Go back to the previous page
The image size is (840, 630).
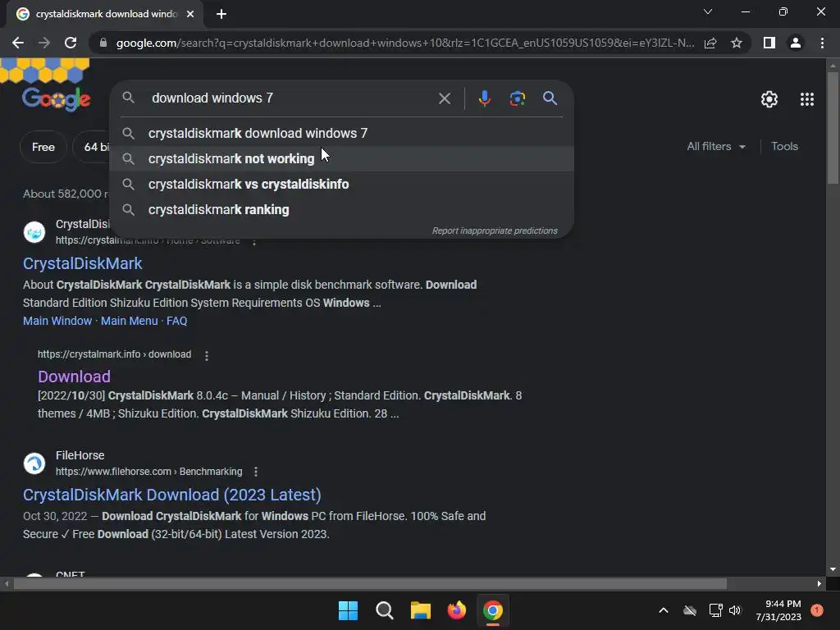[18, 43]
